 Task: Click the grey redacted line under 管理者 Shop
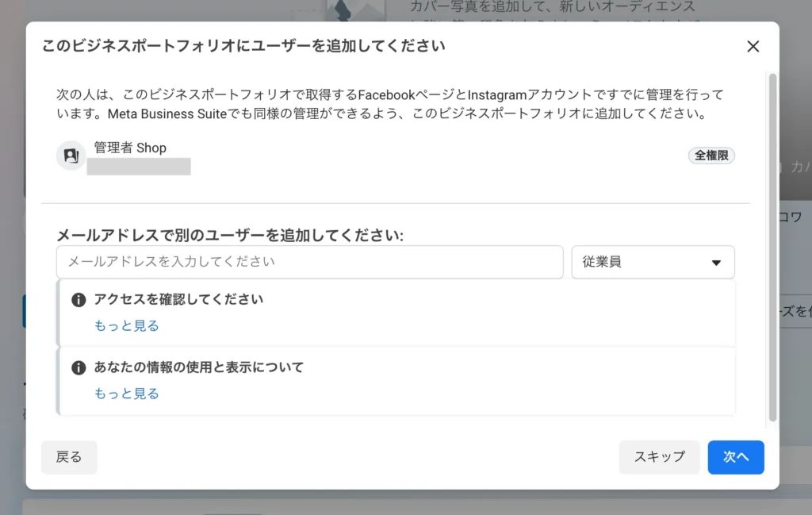(139, 167)
